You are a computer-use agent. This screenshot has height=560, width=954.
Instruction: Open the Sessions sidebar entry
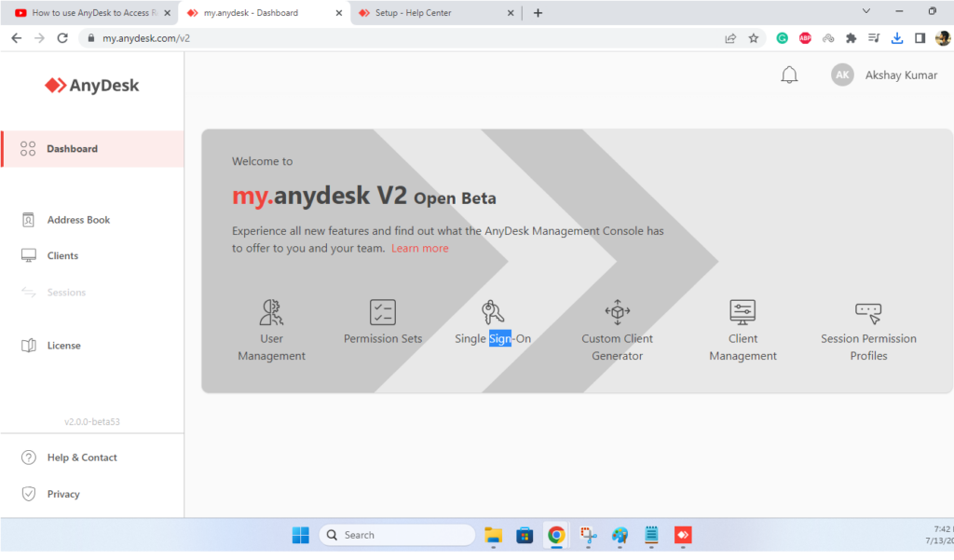pos(66,293)
